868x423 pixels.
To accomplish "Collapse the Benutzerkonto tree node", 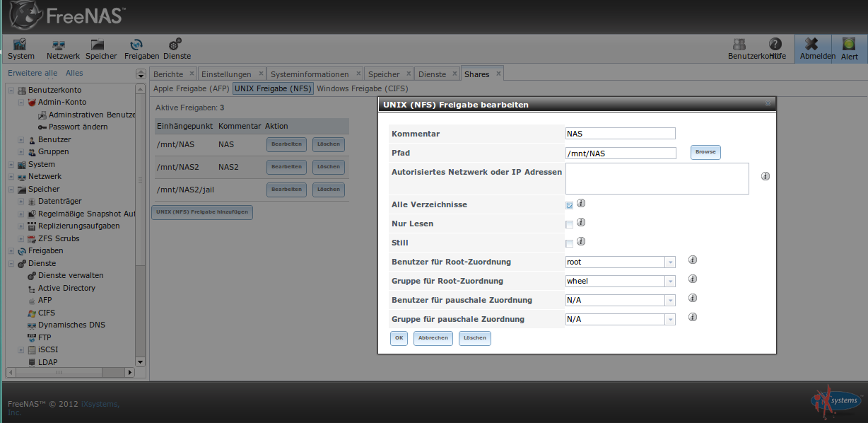I will click(x=11, y=91).
